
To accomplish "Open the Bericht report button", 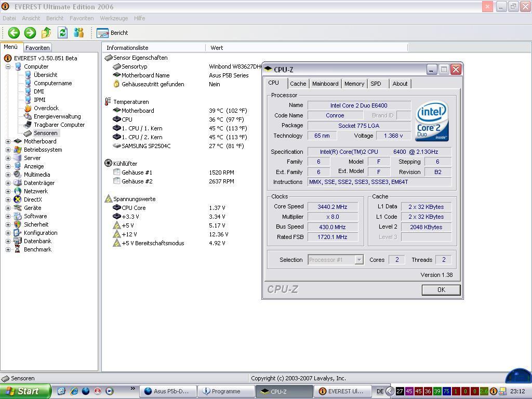I will pyautogui.click(x=113, y=33).
